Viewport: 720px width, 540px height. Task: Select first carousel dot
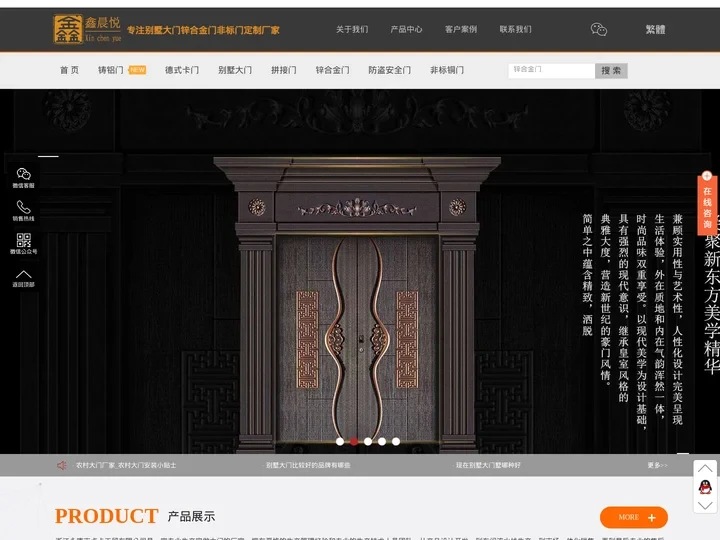pos(340,441)
